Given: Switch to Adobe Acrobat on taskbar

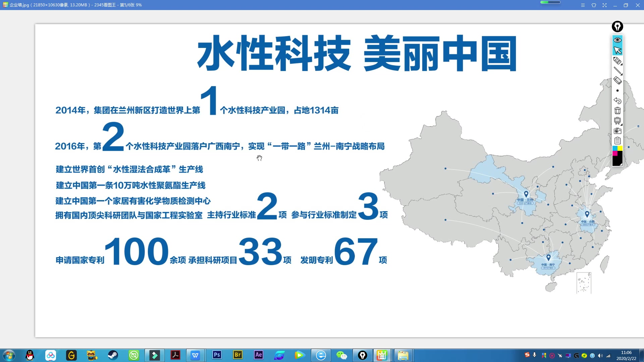Looking at the screenshot, I should pyautogui.click(x=175, y=355).
